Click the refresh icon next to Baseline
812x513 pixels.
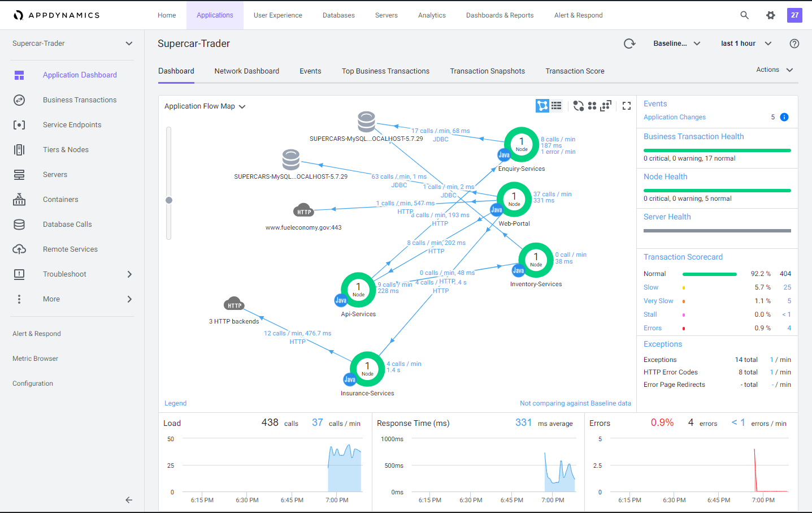tap(629, 44)
